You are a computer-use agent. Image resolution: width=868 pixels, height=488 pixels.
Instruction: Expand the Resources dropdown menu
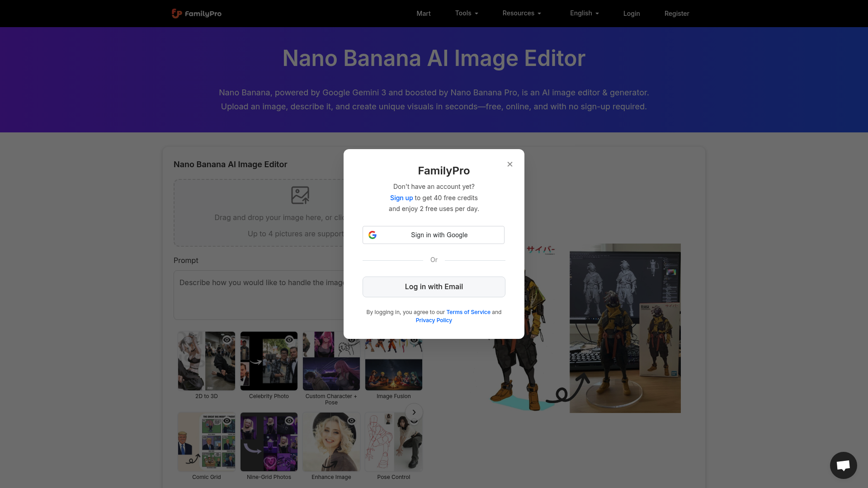pos(522,13)
